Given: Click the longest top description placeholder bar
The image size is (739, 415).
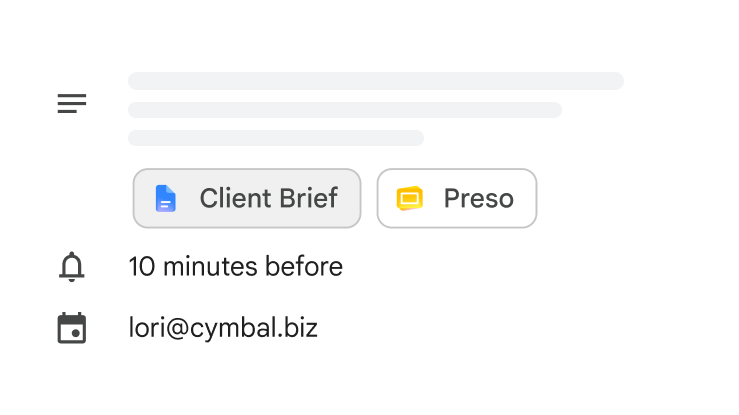Looking at the screenshot, I should [x=376, y=81].
